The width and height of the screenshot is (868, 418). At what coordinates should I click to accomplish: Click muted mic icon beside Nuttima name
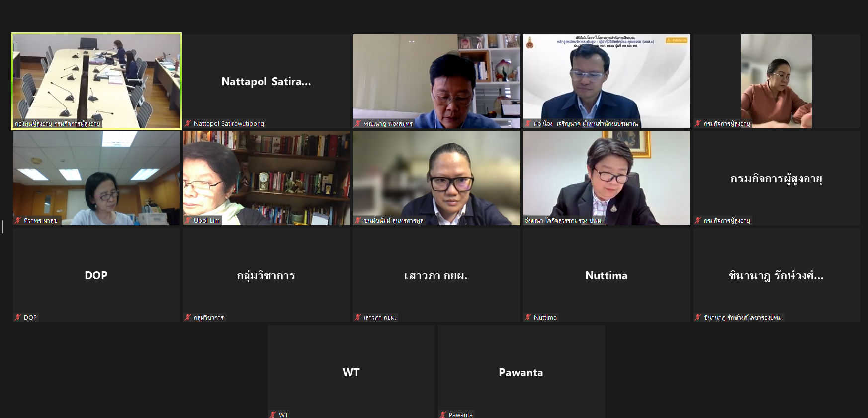coord(528,317)
